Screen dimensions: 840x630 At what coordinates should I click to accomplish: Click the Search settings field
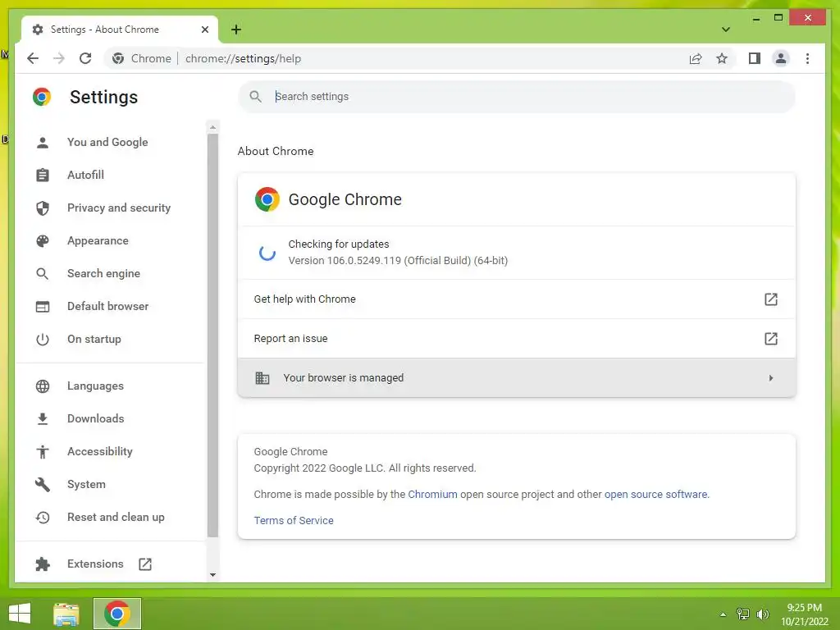coord(517,97)
